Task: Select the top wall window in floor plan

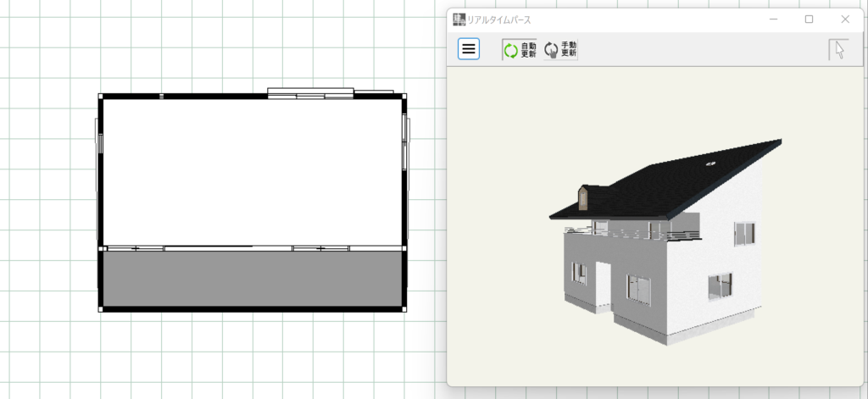Action: point(310,93)
